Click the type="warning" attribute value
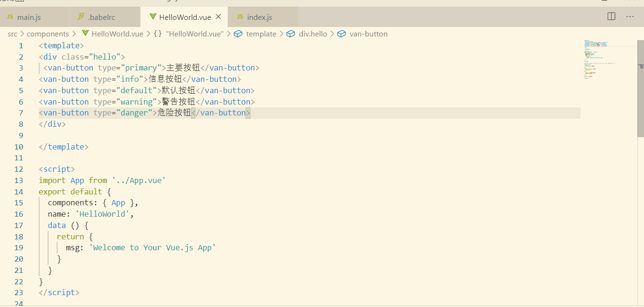This screenshot has height=307, width=644. click(x=137, y=102)
